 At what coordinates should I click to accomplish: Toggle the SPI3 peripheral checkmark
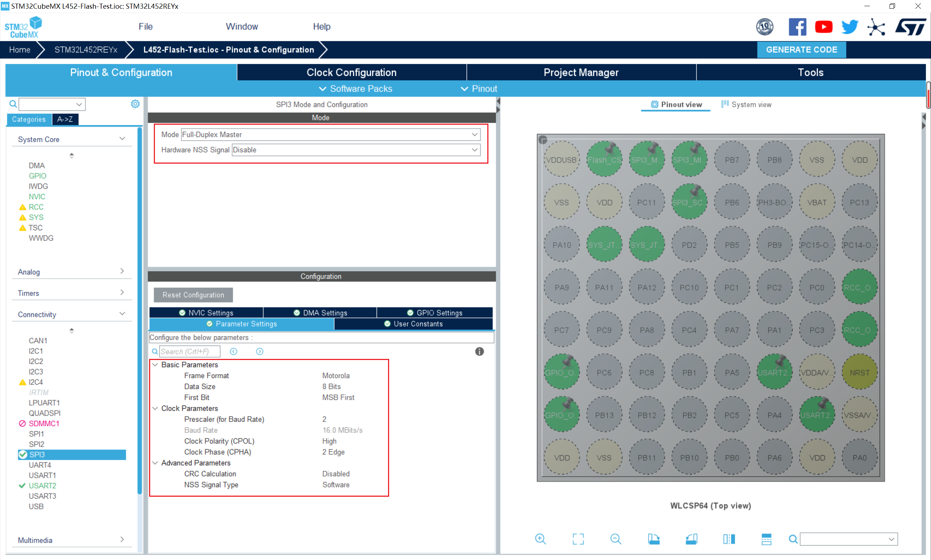pos(23,454)
